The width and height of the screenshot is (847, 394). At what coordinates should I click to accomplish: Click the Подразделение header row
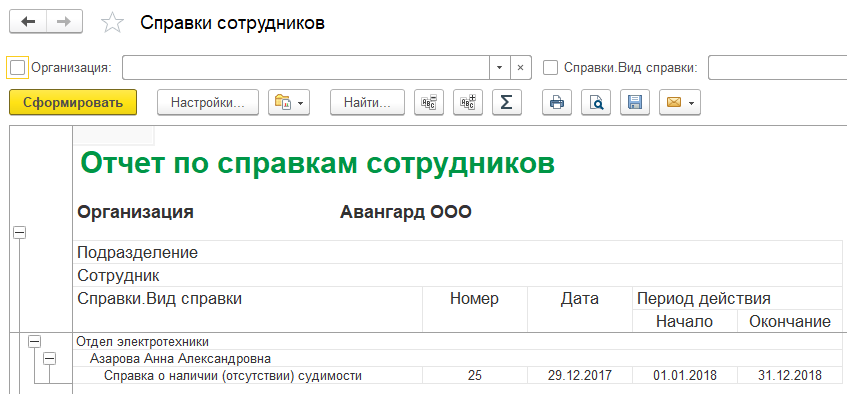tap(457, 252)
